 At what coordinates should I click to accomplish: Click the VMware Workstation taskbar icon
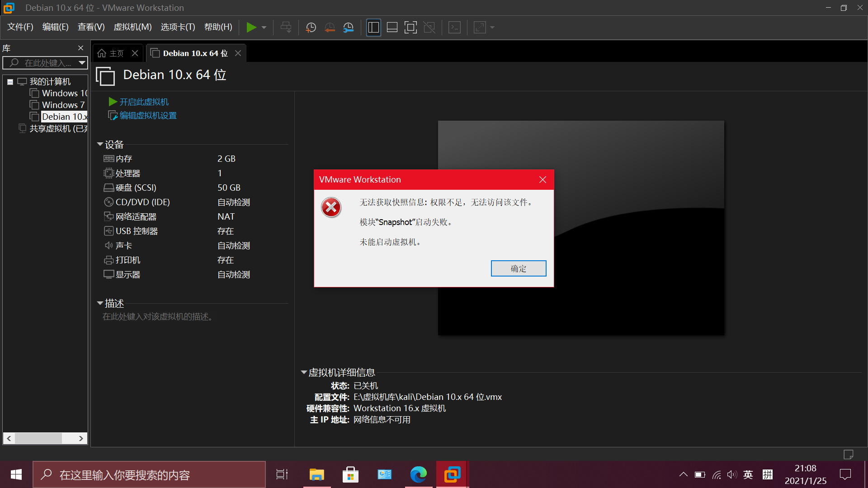(x=452, y=474)
